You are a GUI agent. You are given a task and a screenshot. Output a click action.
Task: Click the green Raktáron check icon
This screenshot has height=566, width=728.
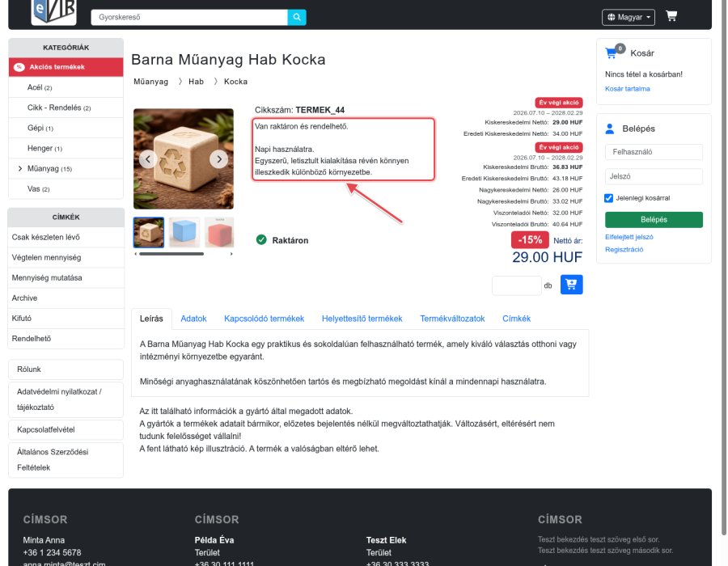tap(261, 240)
